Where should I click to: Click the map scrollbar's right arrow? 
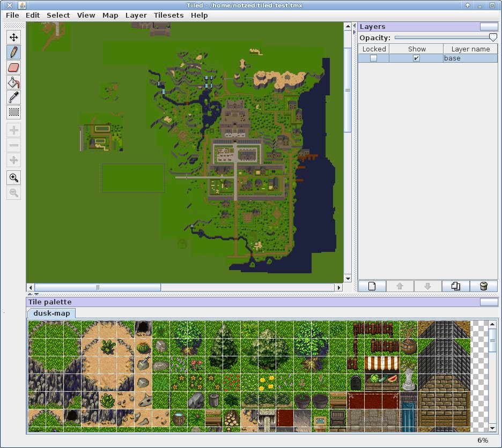coord(339,287)
